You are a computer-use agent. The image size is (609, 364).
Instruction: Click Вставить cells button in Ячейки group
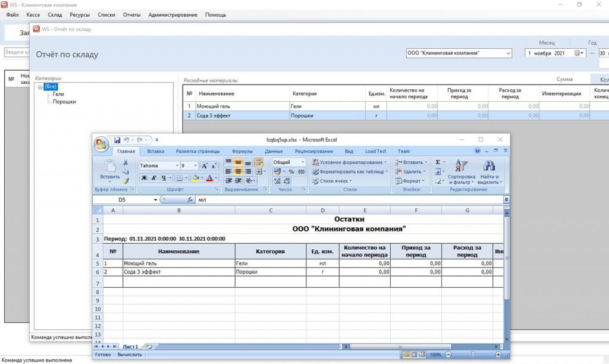click(x=412, y=162)
